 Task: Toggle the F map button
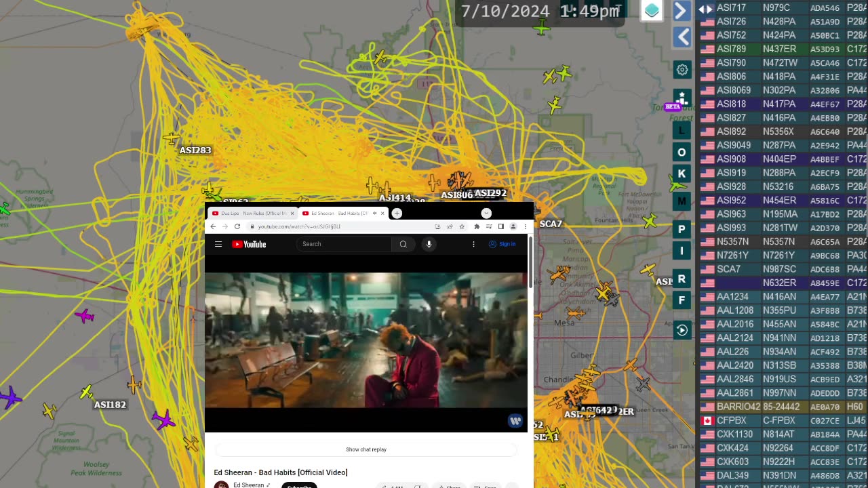tap(682, 300)
